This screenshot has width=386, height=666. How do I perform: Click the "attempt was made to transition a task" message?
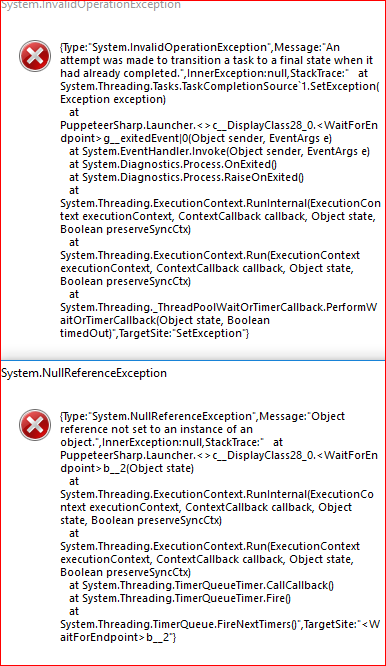[x=217, y=60]
